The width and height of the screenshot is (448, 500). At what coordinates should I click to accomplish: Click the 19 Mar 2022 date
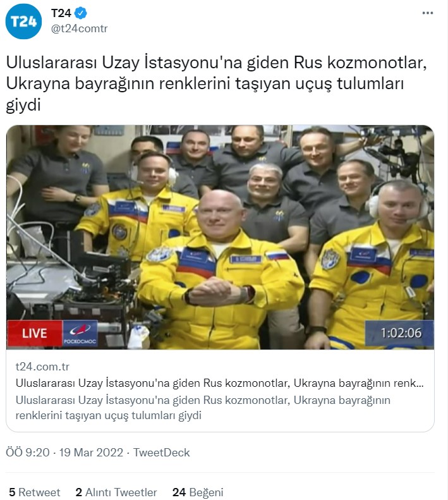(x=91, y=453)
